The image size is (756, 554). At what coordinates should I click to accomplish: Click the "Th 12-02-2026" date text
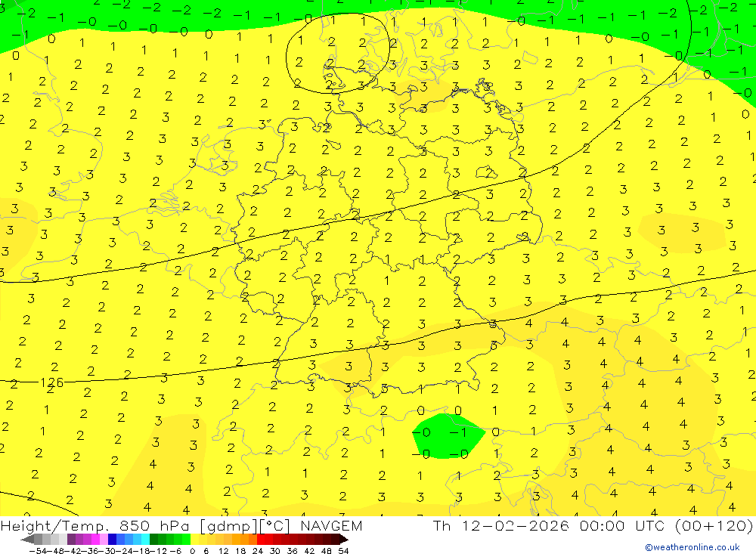click(501, 525)
